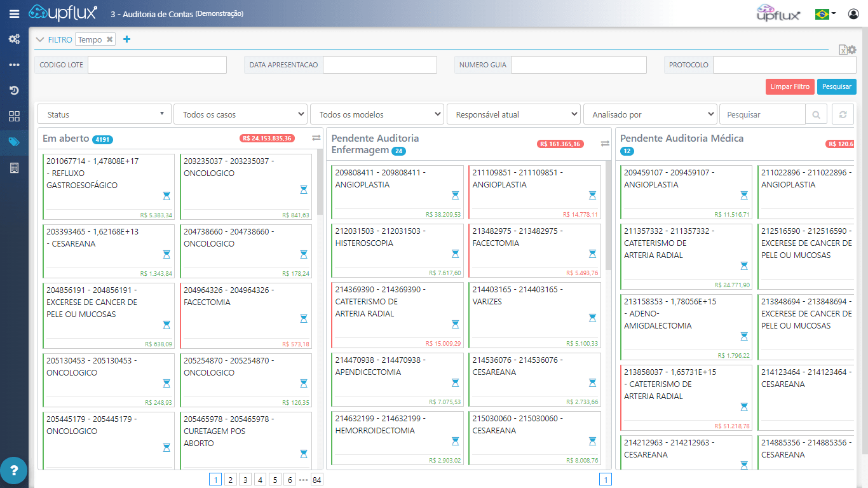Viewport: 868px width, 488px height.
Task: Click the Limpar Filtro button
Action: click(790, 86)
